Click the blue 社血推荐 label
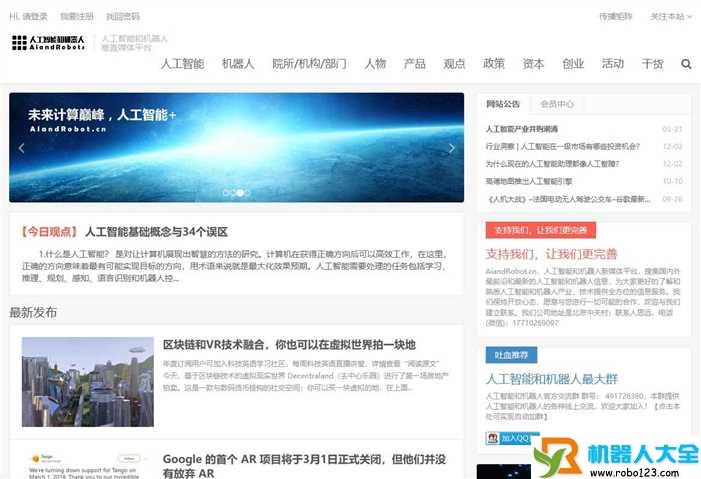 click(511, 355)
